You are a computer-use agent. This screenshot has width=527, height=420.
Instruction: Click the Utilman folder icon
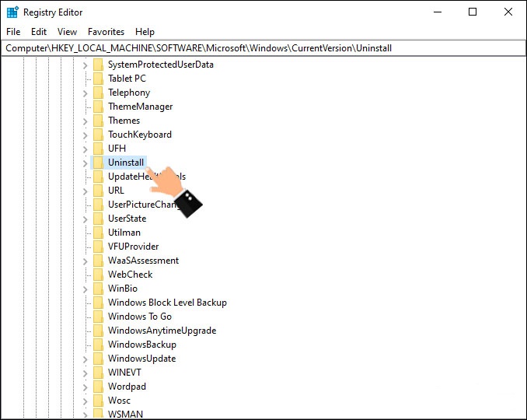point(98,233)
